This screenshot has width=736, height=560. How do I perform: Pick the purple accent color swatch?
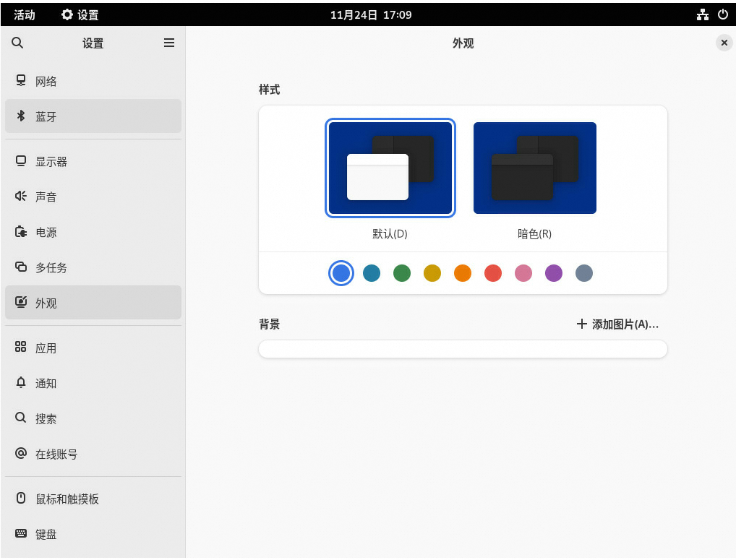tap(554, 273)
